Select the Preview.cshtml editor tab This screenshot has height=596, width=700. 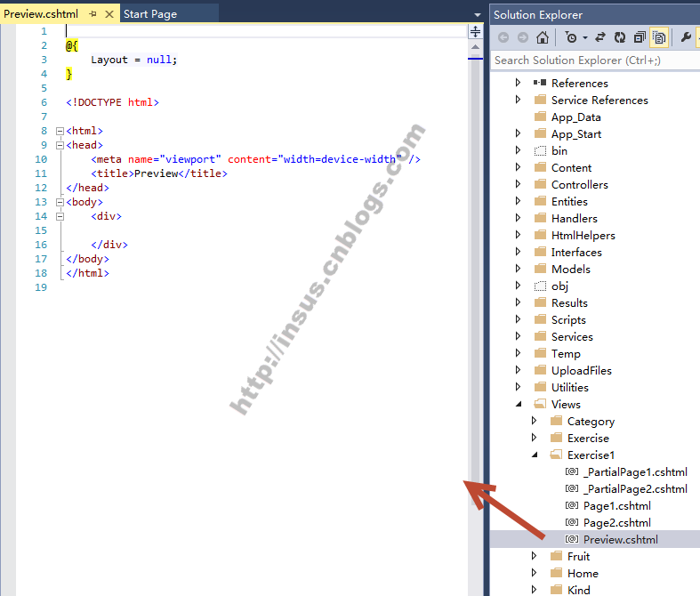[41, 14]
